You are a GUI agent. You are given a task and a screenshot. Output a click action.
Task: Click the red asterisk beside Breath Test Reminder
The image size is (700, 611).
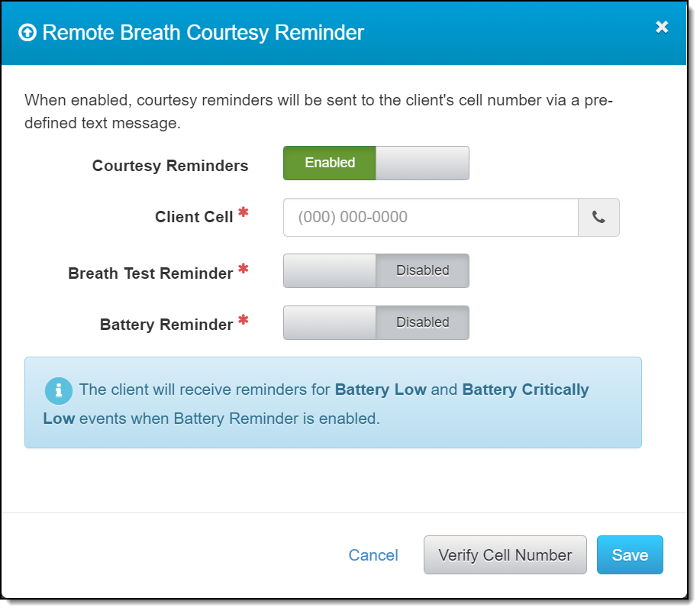pyautogui.click(x=244, y=270)
